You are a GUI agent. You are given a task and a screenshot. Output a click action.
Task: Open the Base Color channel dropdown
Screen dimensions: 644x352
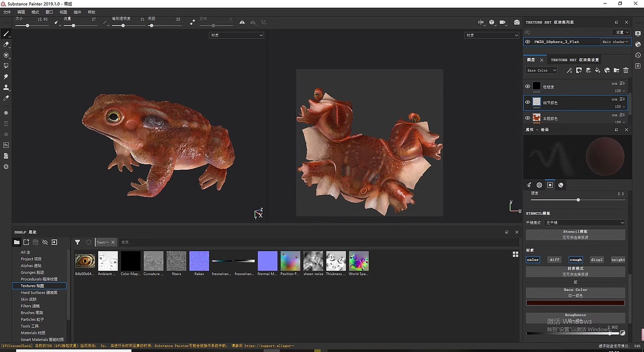(541, 71)
